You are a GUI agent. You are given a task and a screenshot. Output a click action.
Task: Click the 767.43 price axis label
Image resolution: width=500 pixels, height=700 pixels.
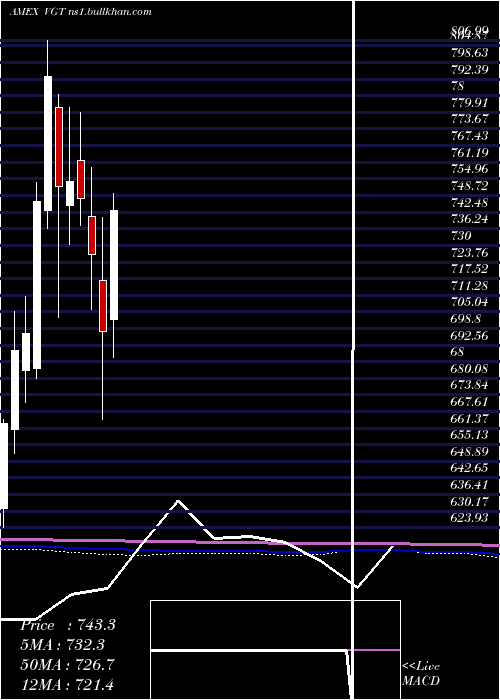click(470, 136)
